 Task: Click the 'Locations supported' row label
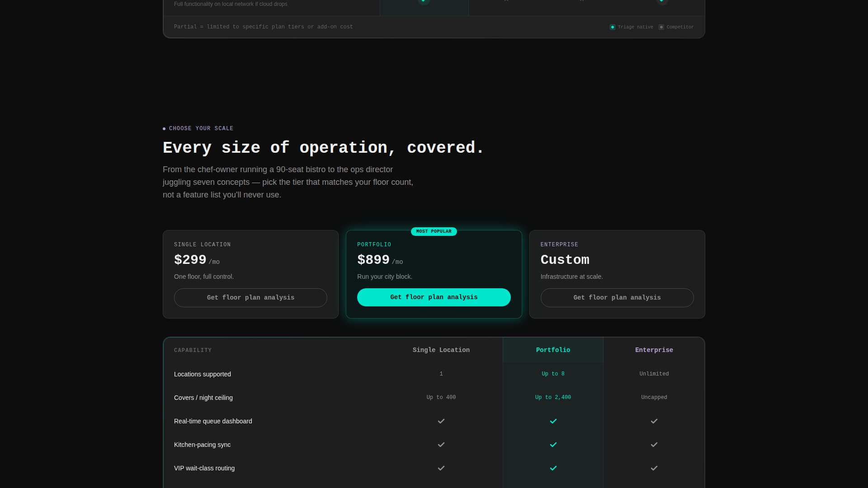pos(203,374)
